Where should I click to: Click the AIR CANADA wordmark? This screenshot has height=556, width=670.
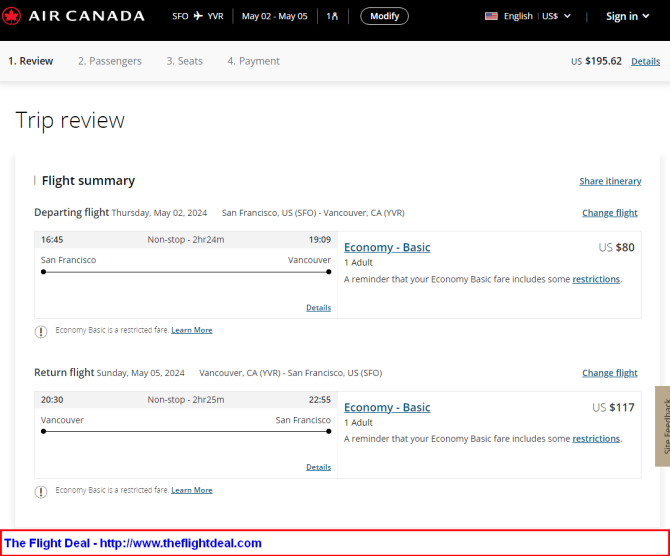[x=87, y=16]
